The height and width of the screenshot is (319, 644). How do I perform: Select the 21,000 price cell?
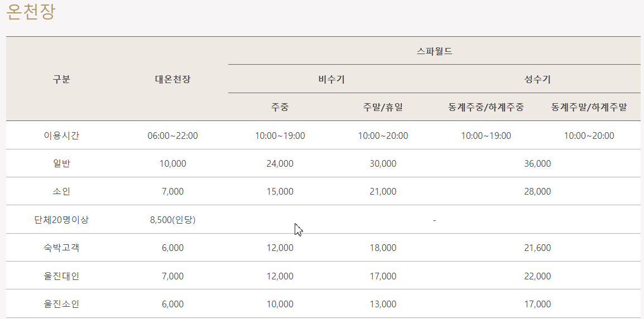coord(383,192)
